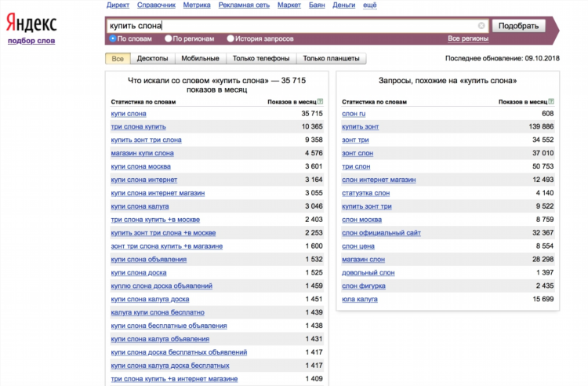
Task: Select the 'По регионам' radio button
Action: [168, 38]
